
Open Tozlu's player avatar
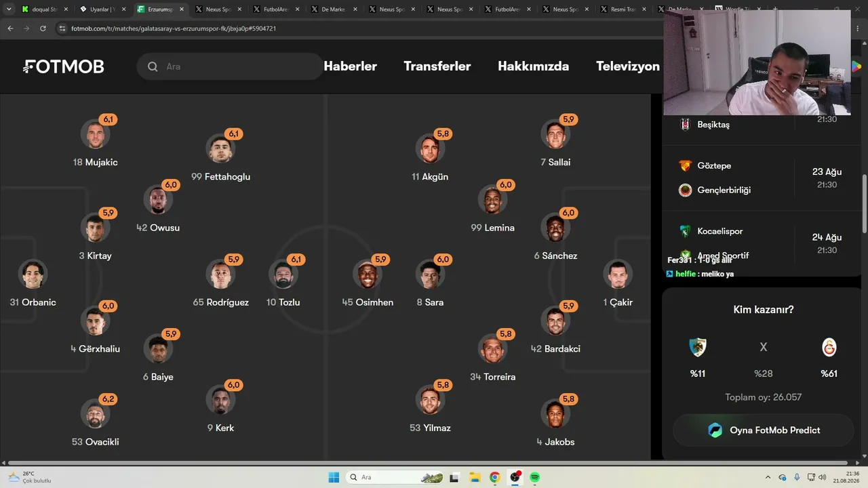[x=283, y=274]
